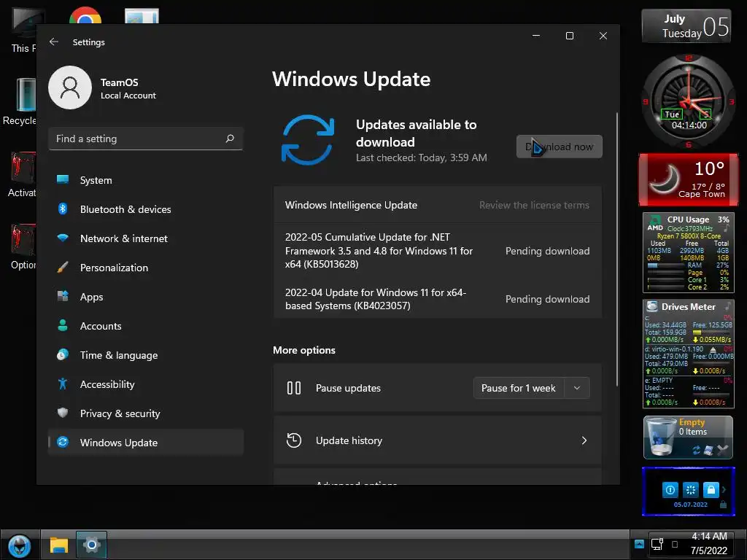Click the July Tuesday 05 calendar gadget

686,26
